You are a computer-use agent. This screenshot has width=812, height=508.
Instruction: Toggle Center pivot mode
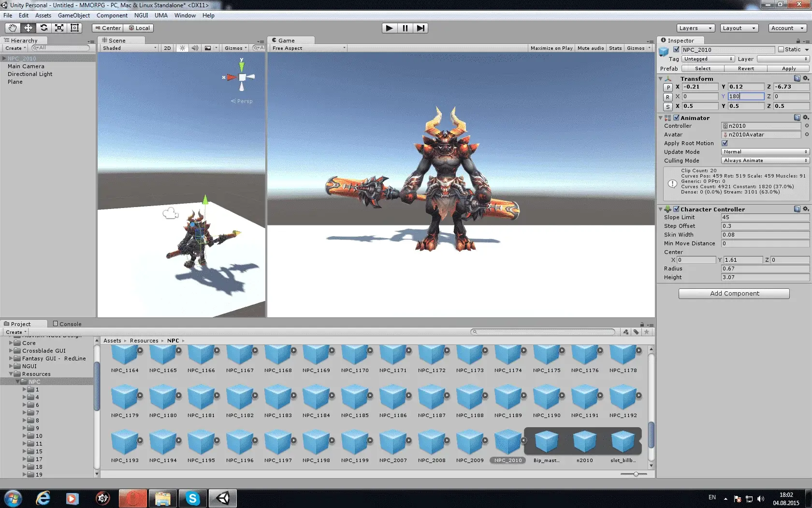click(108, 28)
